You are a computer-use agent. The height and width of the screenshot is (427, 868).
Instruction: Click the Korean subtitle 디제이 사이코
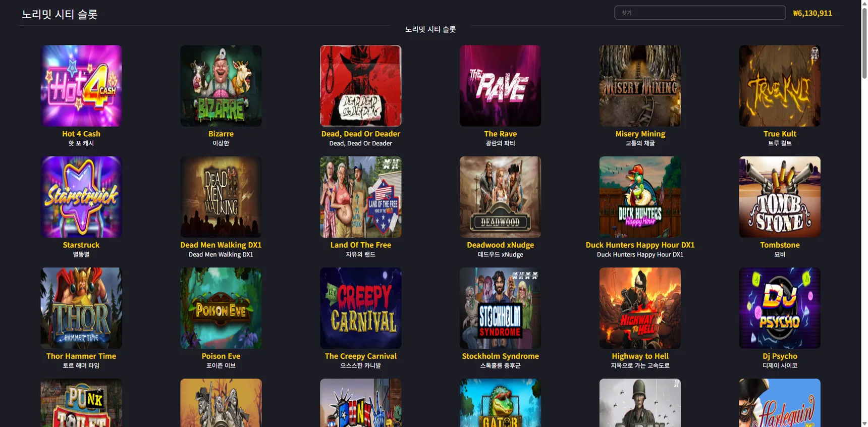780,365
